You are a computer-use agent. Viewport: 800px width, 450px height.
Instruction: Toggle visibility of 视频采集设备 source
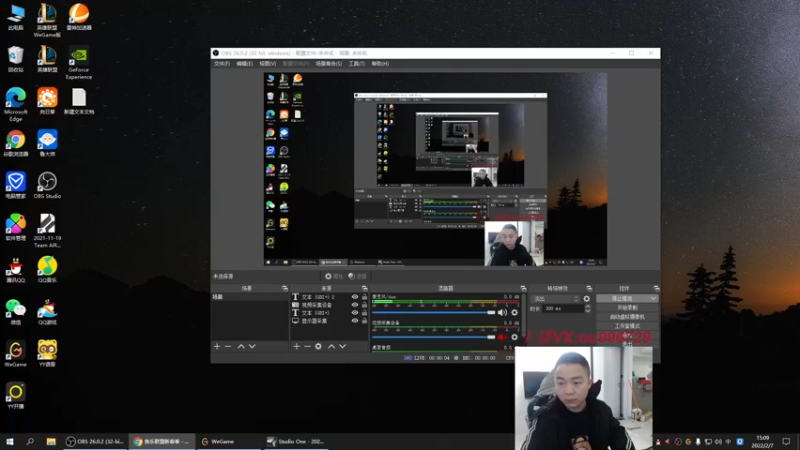coord(355,305)
